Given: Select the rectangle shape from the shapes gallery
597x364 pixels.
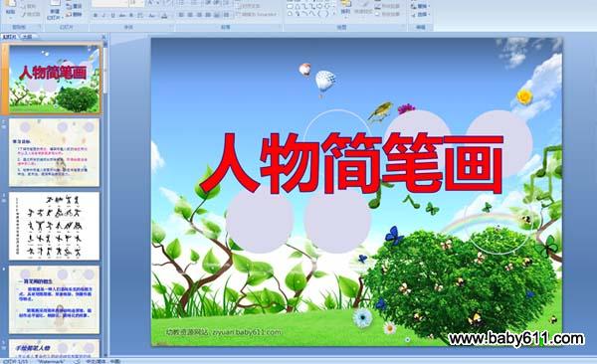Looking at the screenshot, I should coord(291,6).
